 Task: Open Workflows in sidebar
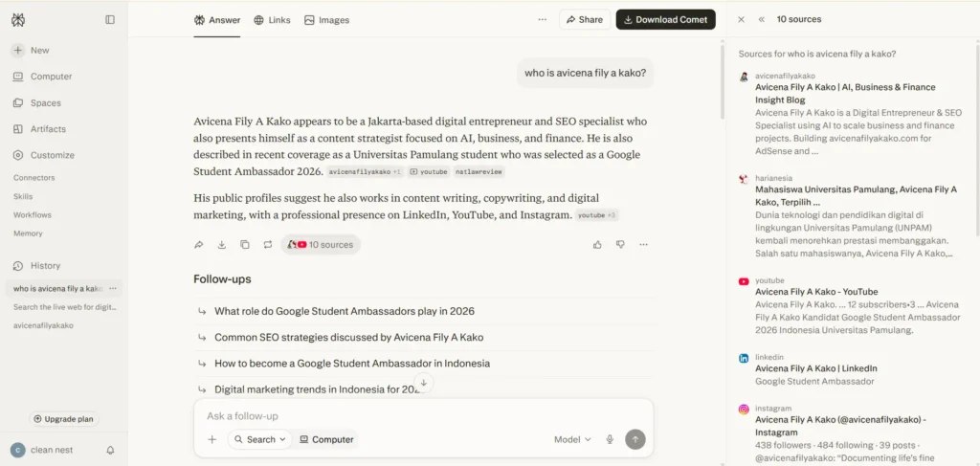tap(33, 215)
